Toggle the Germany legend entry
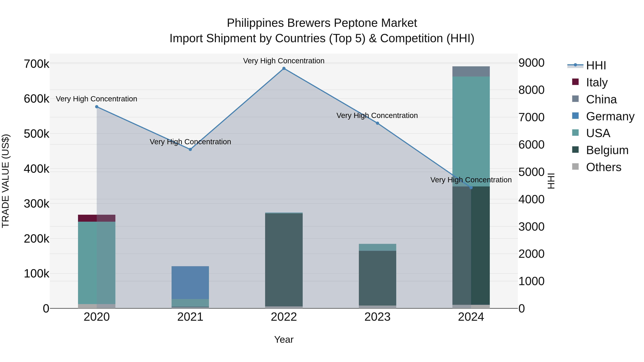Image resolution: width=644 pixels, height=362 pixels. pyautogui.click(x=603, y=116)
